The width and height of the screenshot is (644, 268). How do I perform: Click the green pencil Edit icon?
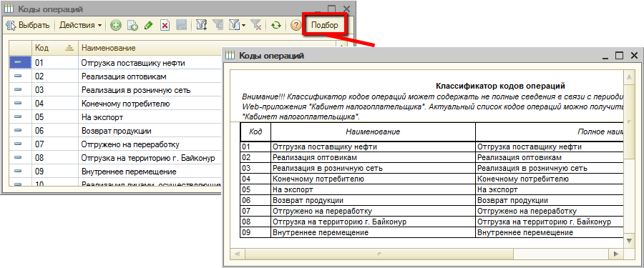149,26
